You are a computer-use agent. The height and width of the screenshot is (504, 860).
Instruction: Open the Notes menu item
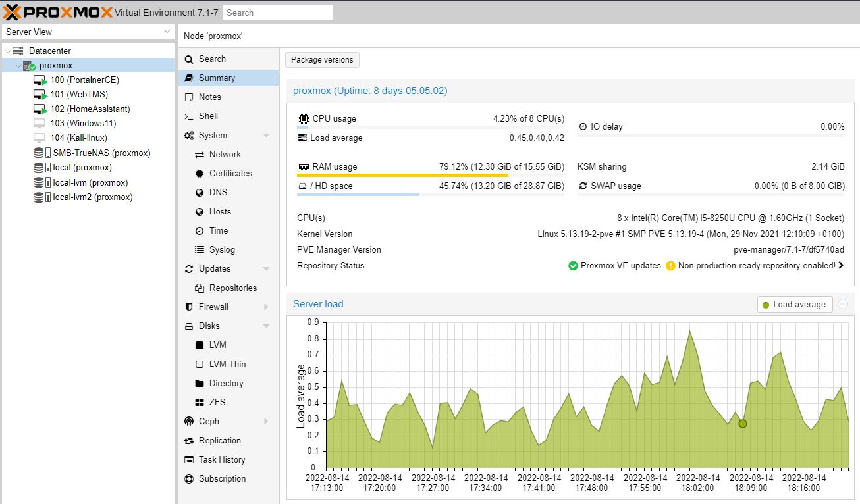[228, 97]
